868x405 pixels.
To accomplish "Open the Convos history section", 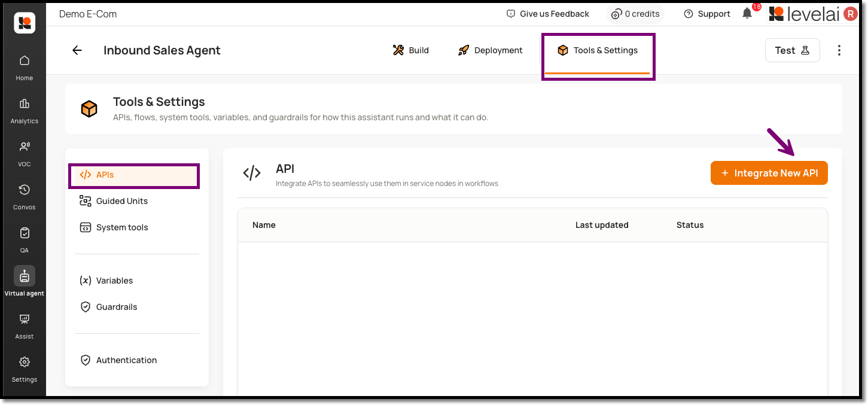I will pos(25,197).
